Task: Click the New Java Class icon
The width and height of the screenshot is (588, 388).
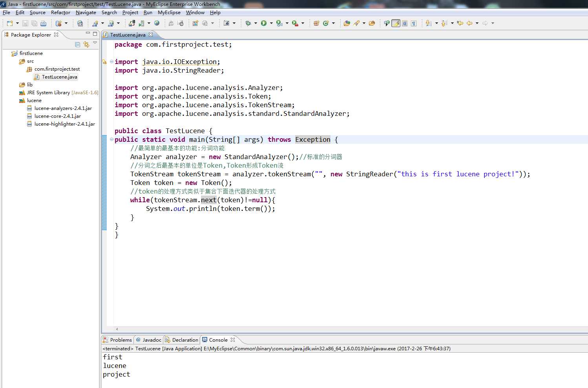Action: pos(326,23)
